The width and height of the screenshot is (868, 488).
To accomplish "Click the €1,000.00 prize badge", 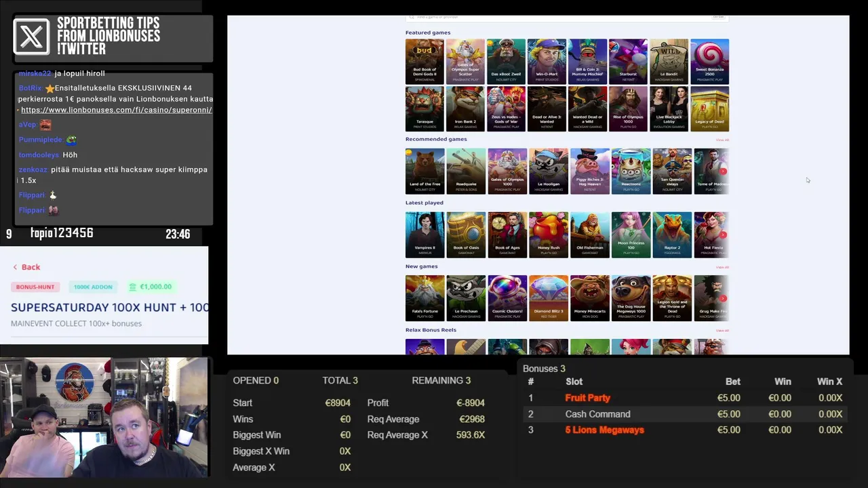I will (x=150, y=287).
